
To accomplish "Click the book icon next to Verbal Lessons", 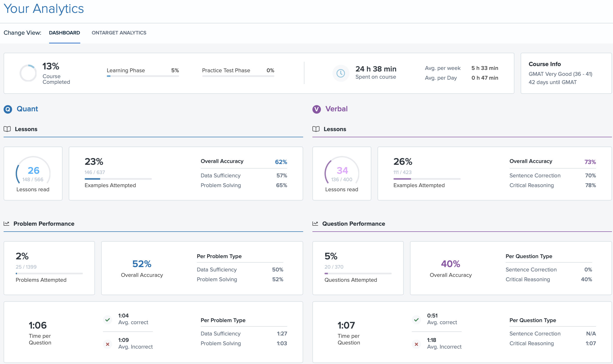I will tap(316, 129).
